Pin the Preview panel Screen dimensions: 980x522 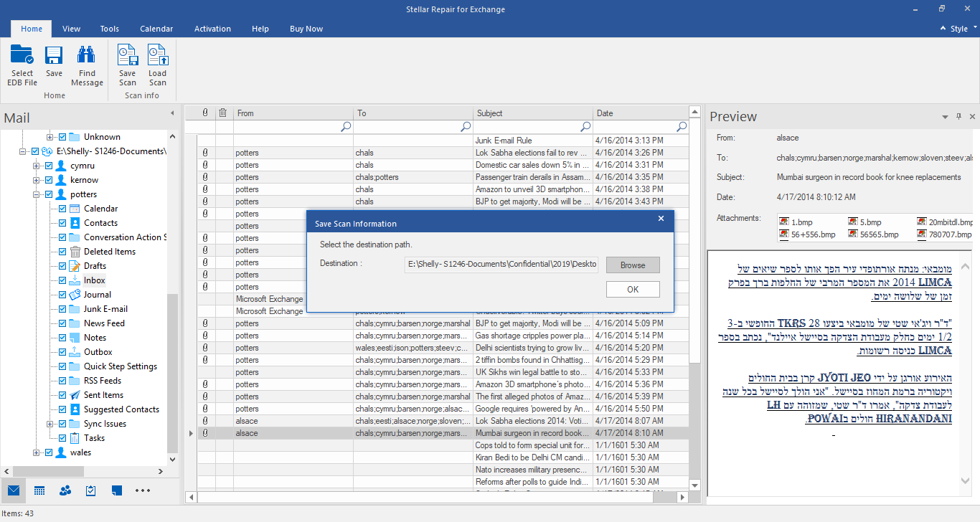tap(958, 117)
